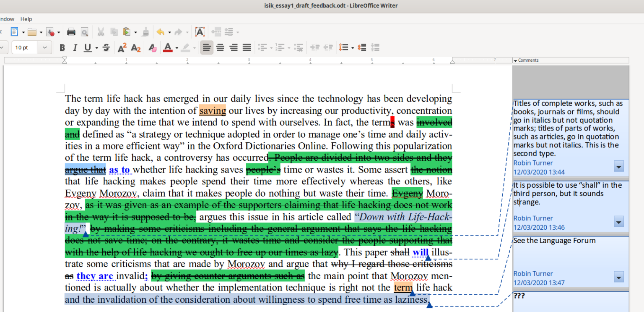This screenshot has height=312, width=644.
Task: Expand the Open recent documents arrow
Action: click(41, 32)
